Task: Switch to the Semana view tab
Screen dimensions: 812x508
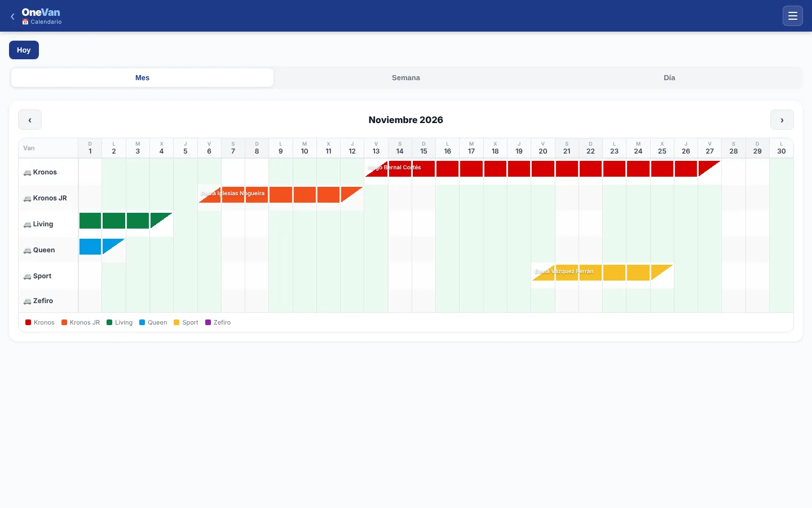Action: [406, 78]
